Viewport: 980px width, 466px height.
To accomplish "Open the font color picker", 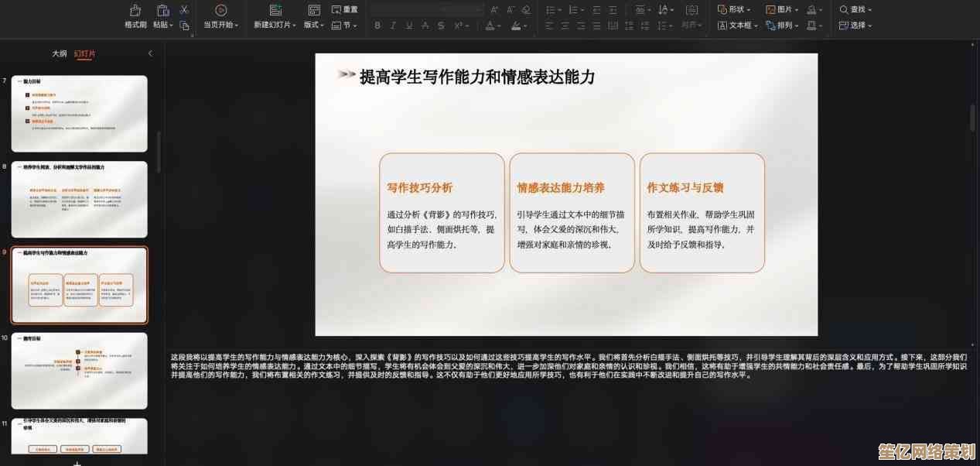I will (490, 26).
